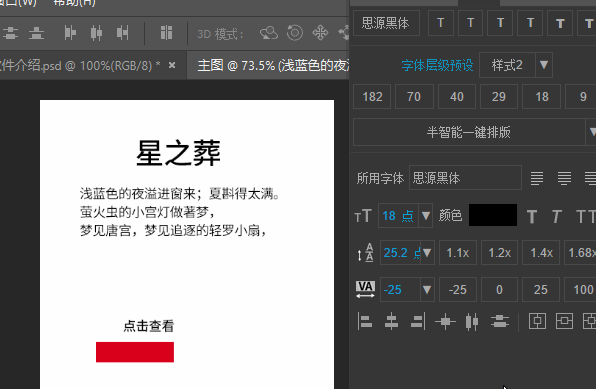
Task: Click the 点击查看 text on canvas
Action: coord(149,326)
